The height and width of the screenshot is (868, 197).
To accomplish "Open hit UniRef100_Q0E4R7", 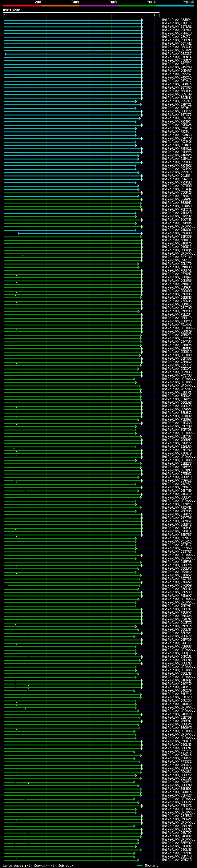I will [x=177, y=71].
